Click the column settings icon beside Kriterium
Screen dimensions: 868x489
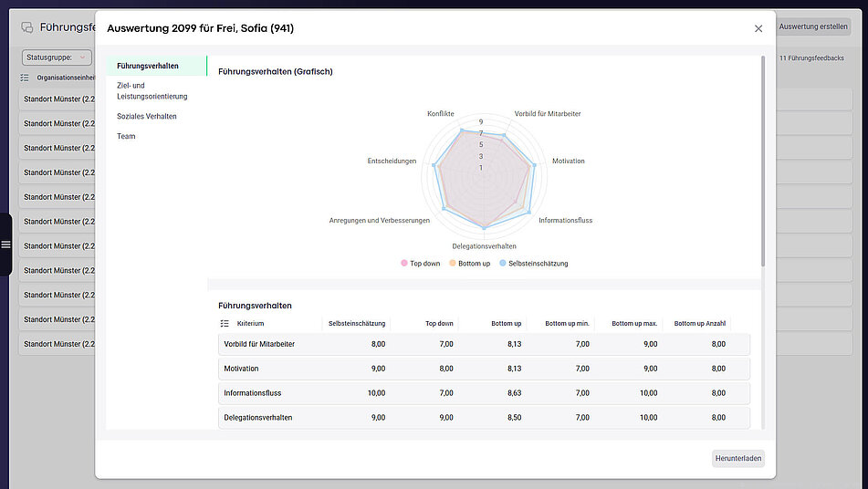point(225,323)
